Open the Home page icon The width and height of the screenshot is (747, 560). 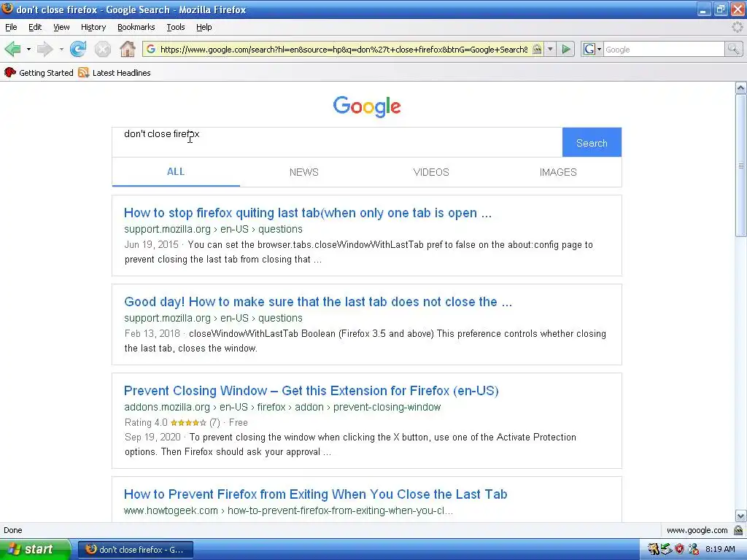[x=127, y=49]
